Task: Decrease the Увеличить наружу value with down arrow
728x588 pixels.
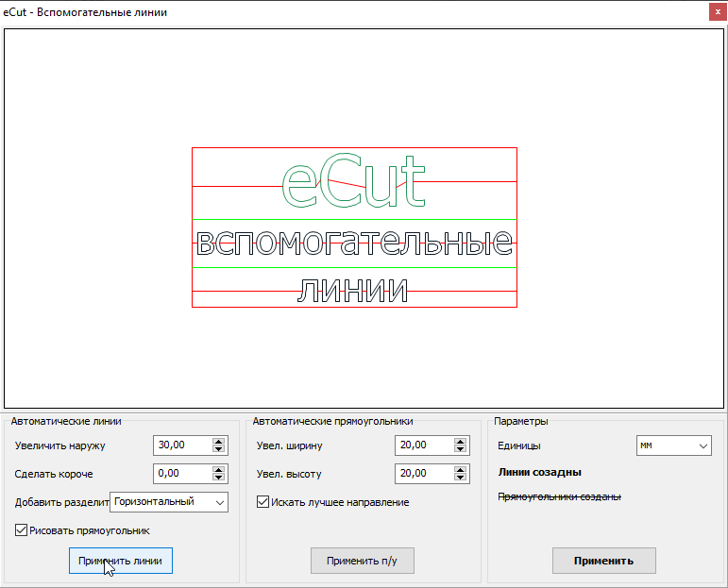Action: [219, 449]
